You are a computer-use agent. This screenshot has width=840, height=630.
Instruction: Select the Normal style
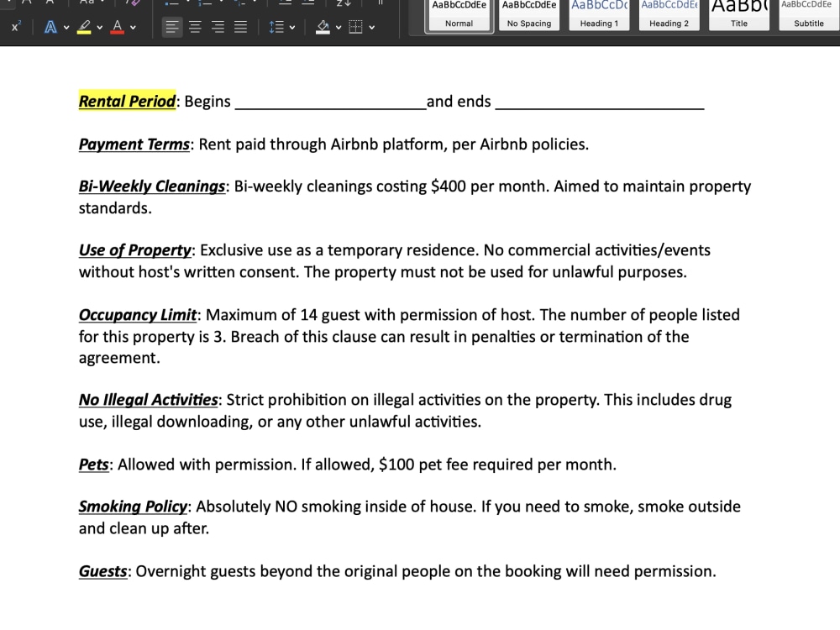[x=459, y=15]
